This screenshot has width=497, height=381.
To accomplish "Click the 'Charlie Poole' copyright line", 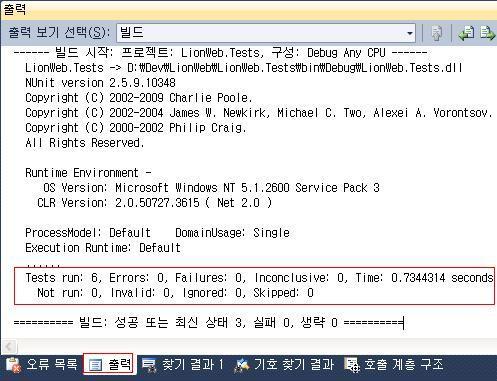I will point(139,98).
